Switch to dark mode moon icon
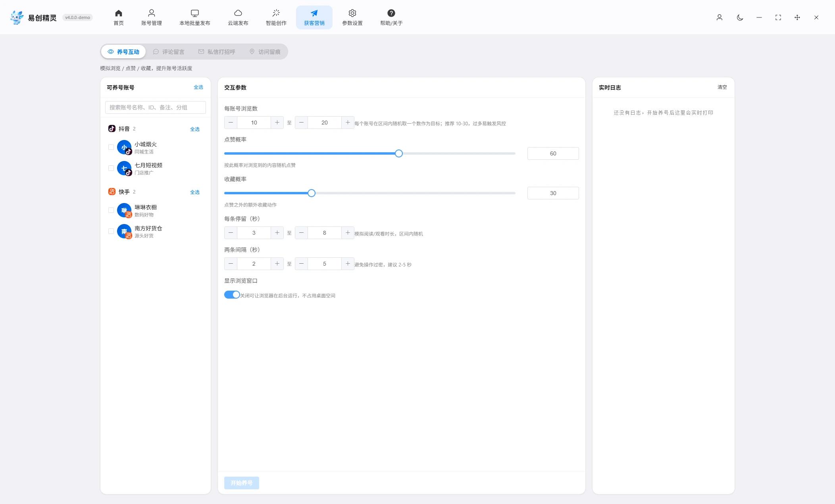Viewport: 835px width, 504px height. (x=740, y=17)
